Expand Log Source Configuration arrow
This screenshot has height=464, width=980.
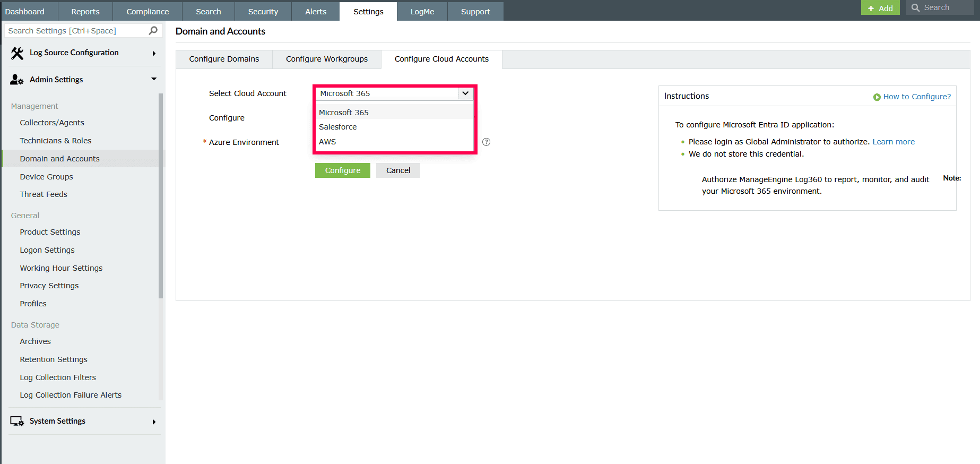click(154, 53)
